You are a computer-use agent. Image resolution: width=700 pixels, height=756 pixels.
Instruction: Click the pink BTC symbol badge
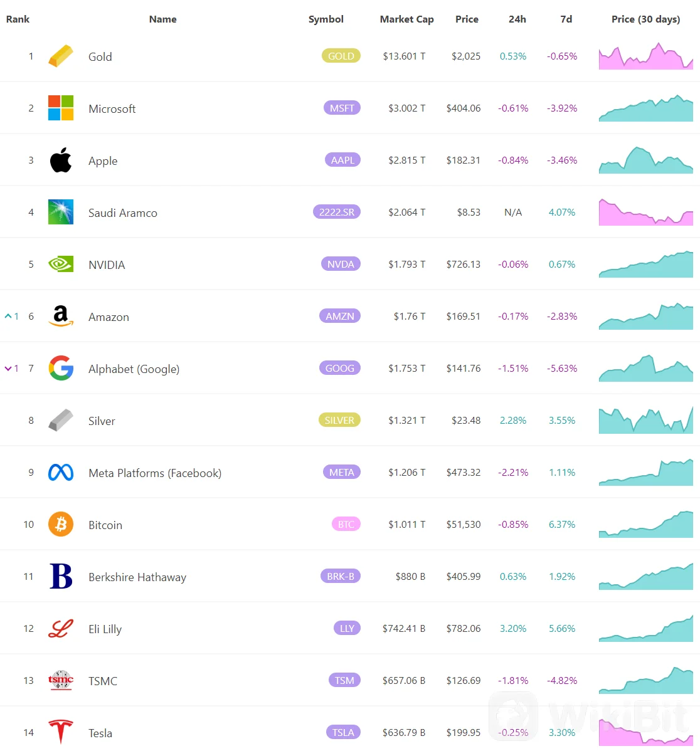(x=346, y=524)
